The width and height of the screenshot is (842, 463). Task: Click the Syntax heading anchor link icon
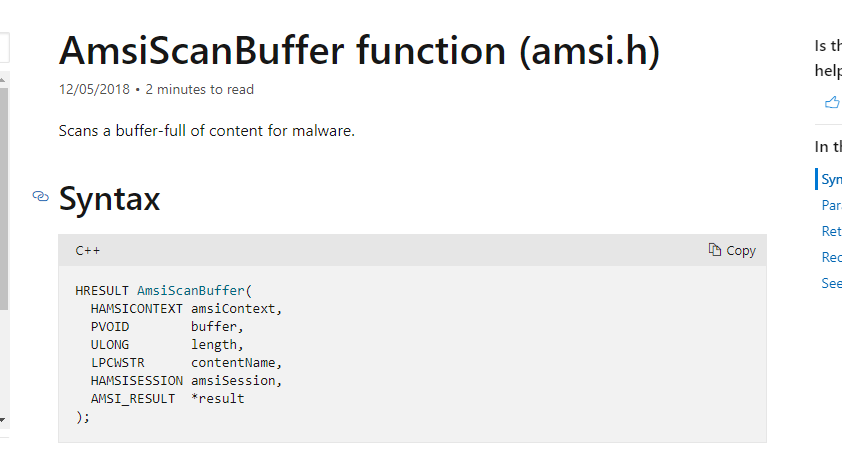(x=40, y=197)
